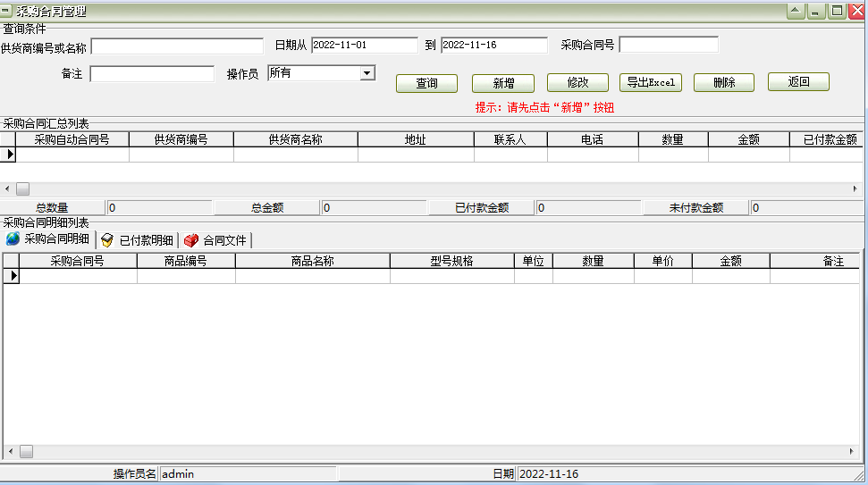
Task: Click the 商品名称 column header
Action: (313, 261)
